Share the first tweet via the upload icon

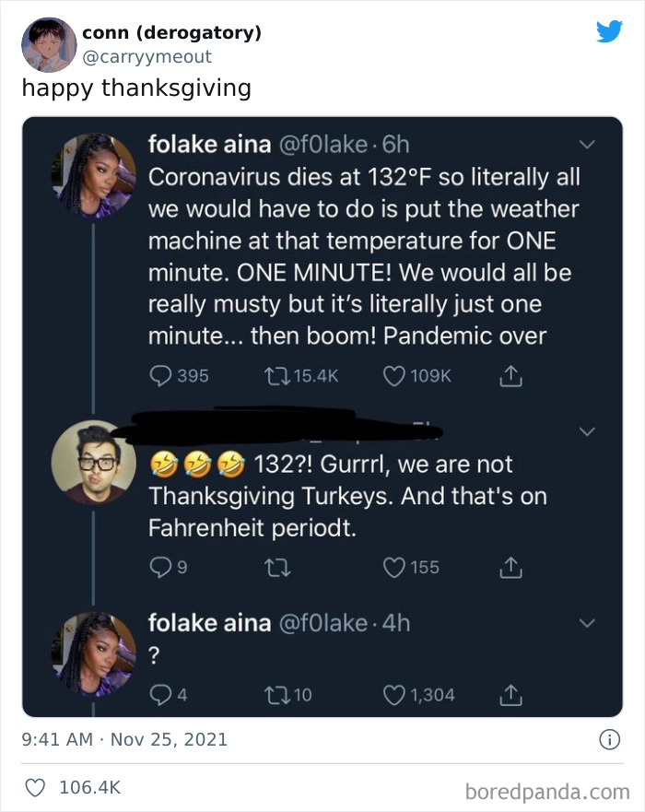point(510,375)
